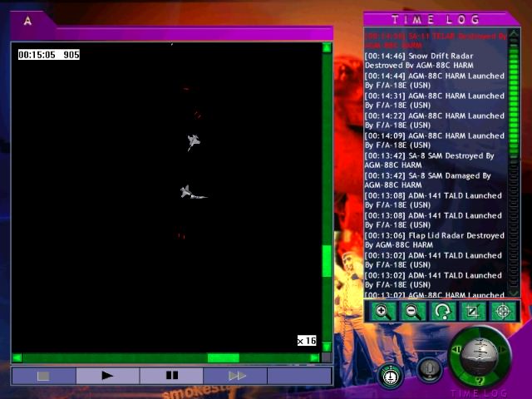532x399 pixels.
Task: Select the Flap Lid Radar Destroyed log entry
Action: (434, 240)
